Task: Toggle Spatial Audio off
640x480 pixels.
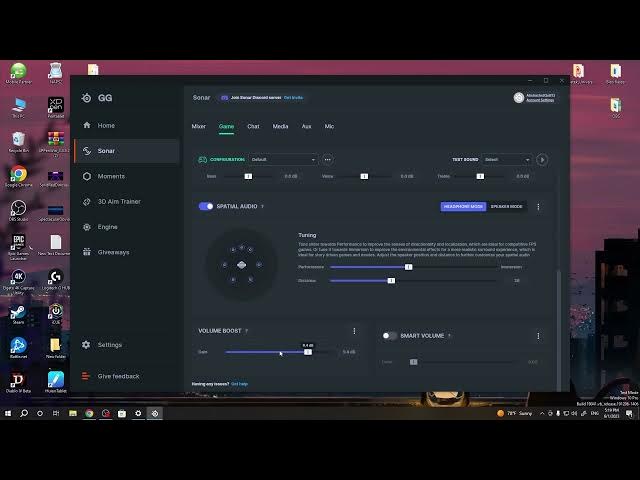Action: (206, 206)
